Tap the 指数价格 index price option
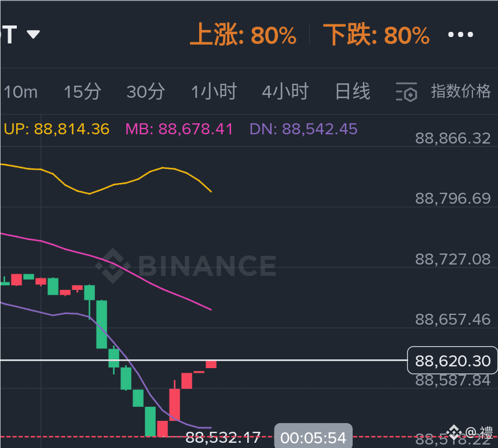 [x=461, y=91]
